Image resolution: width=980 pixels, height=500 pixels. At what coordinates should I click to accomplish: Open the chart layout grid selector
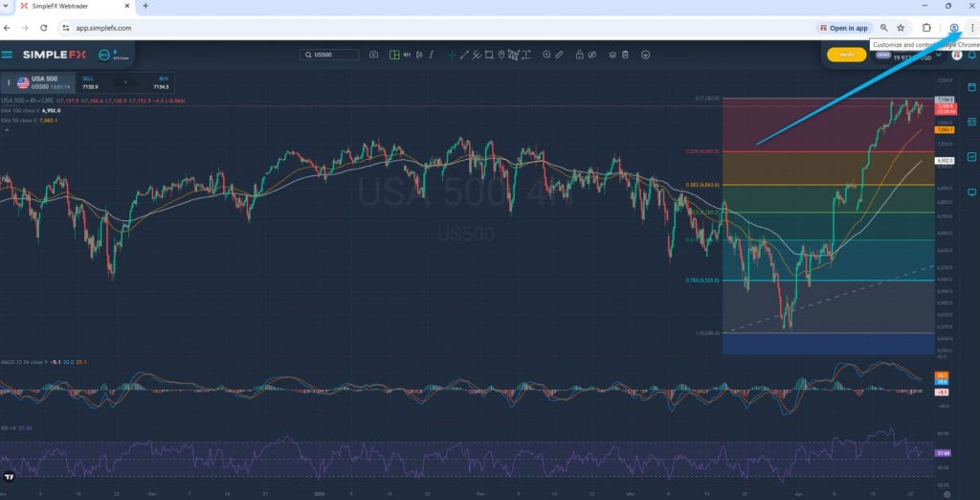[x=393, y=55]
